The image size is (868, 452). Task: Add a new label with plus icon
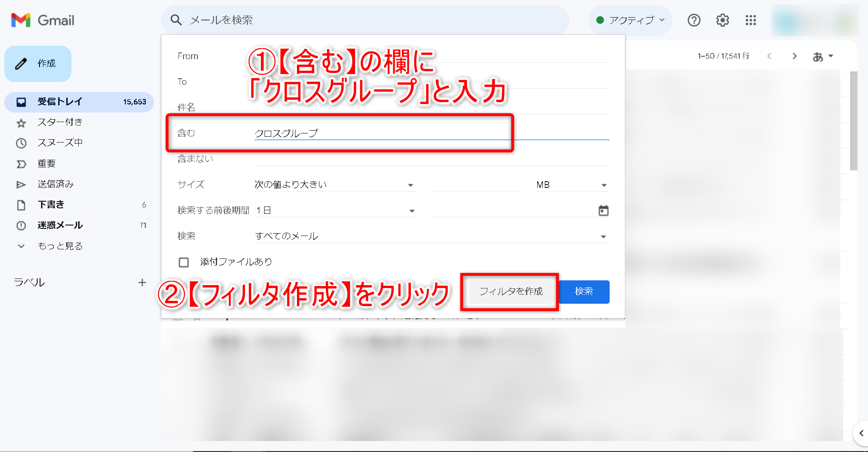[142, 282]
